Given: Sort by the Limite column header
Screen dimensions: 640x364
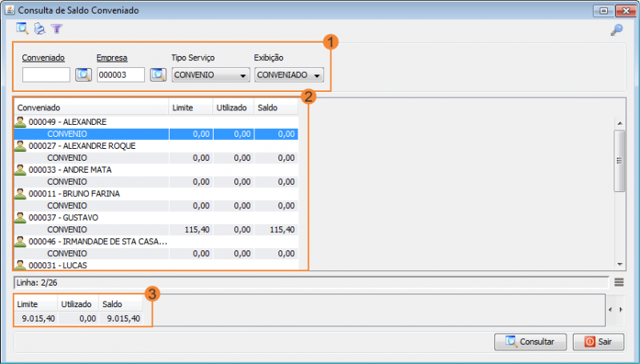Looking at the screenshot, I should (x=190, y=107).
